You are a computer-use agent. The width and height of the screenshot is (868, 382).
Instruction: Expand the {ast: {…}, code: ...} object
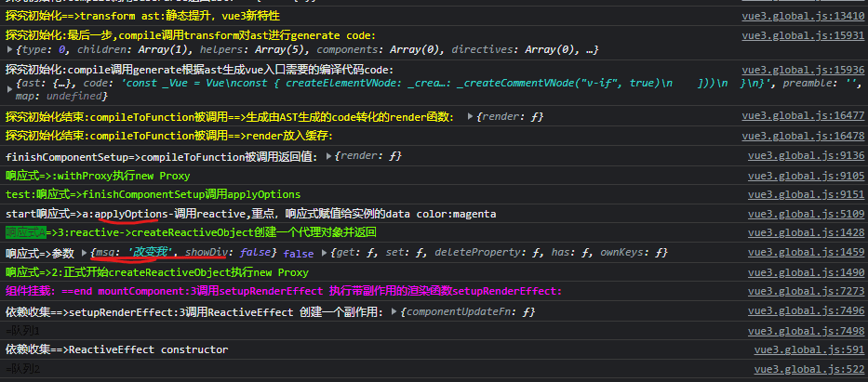coord(9,88)
